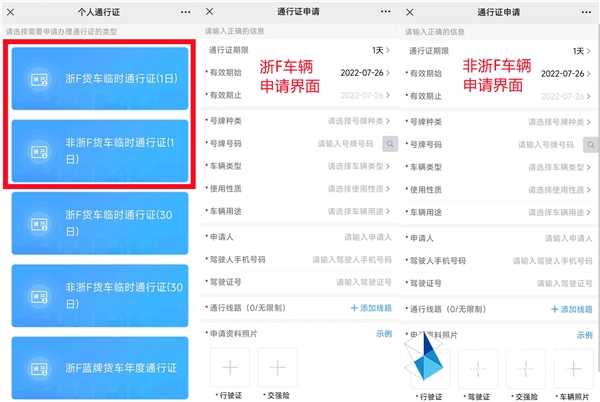Focus 驾驶人手机号码 input in 浙F form
600x402 pixels.
pos(352,260)
